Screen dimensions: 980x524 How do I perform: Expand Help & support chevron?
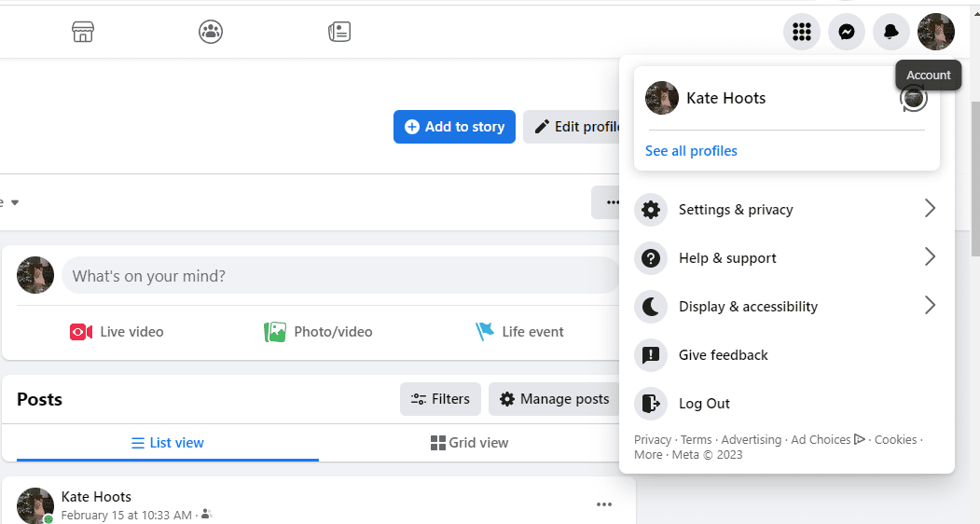tap(930, 256)
